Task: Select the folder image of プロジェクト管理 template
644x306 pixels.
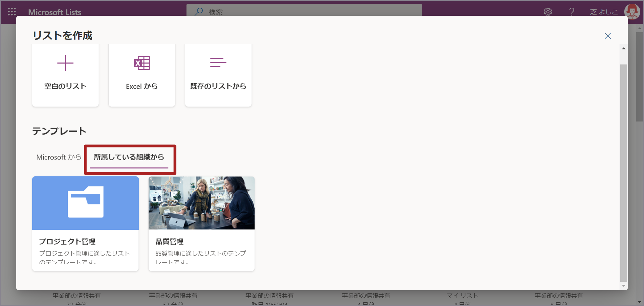Action: click(x=86, y=203)
